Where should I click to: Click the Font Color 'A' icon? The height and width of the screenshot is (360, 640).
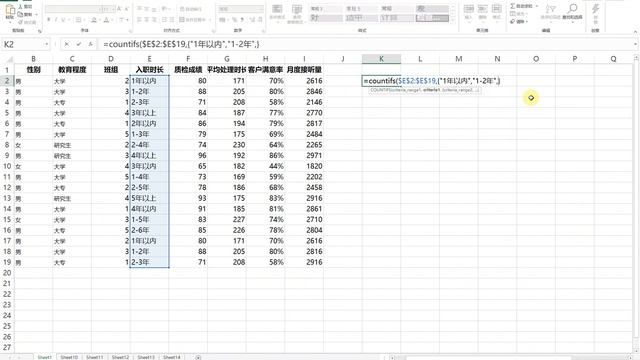107,20
